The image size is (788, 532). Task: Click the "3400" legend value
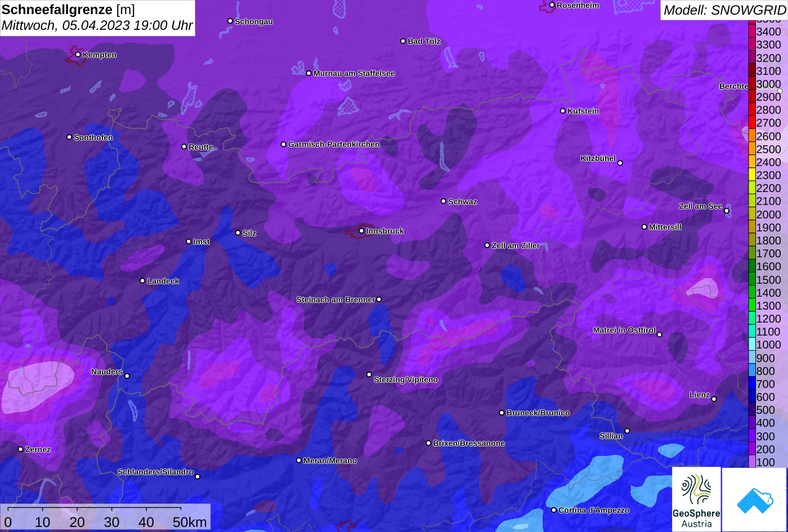pyautogui.click(x=769, y=32)
